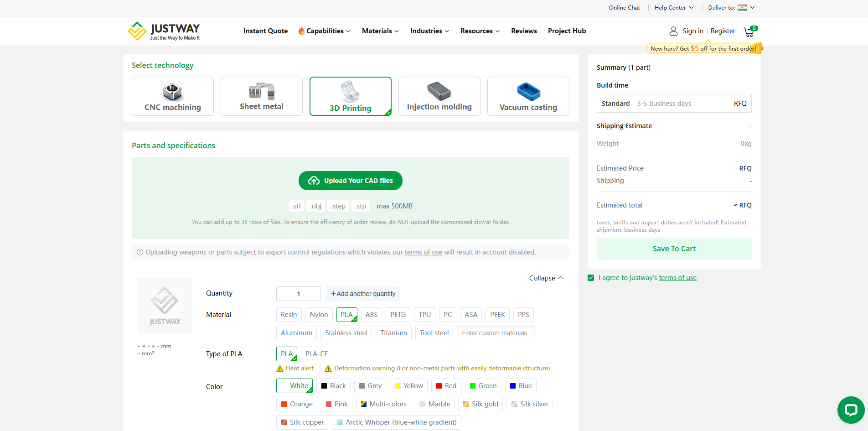Collapse the part specifications panel
The height and width of the screenshot is (431, 868).
point(546,278)
